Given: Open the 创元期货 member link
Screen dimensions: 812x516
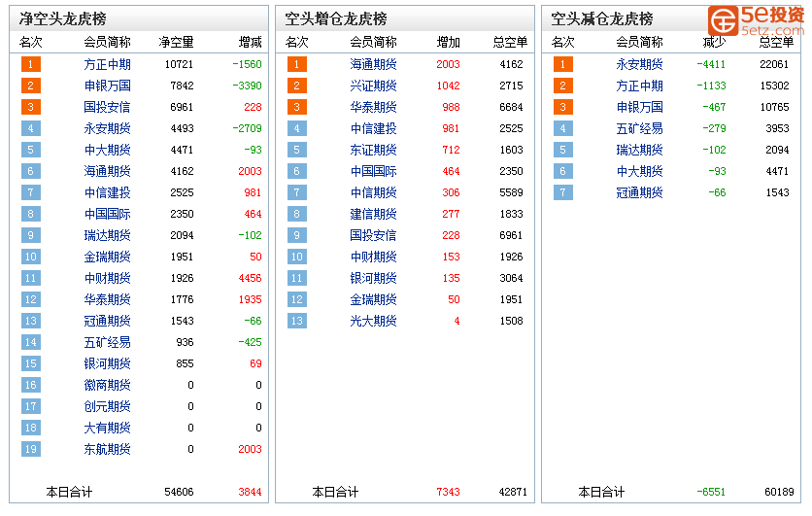Looking at the screenshot, I should coord(107,406).
